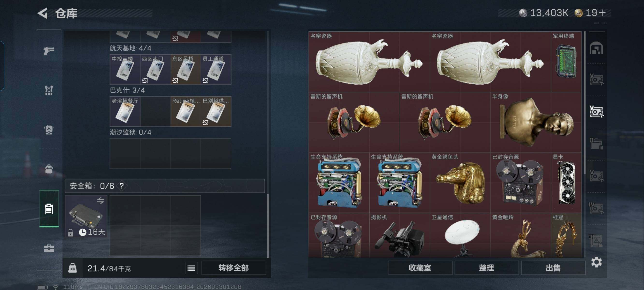Screen dimensions: 644x290
Task: Click the warehouse grid vertical scrollbar
Action: click(585, 103)
